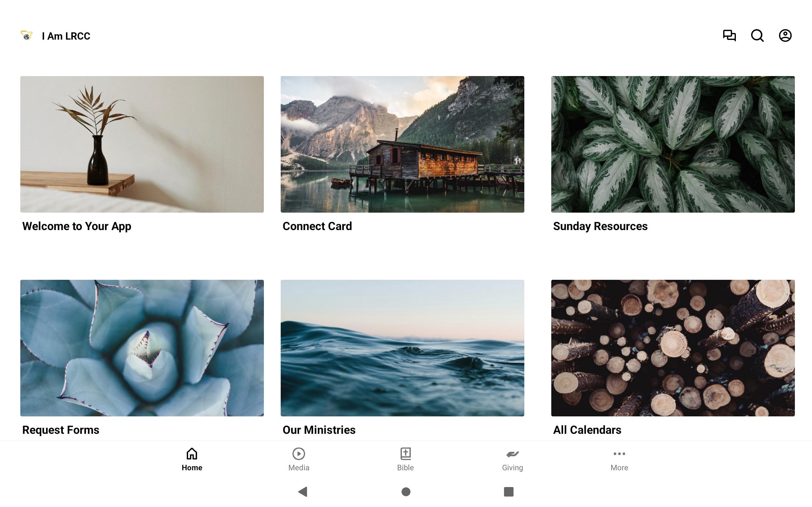Open the Request Forms succulent image
This screenshot has height=507, width=812.
click(142, 348)
